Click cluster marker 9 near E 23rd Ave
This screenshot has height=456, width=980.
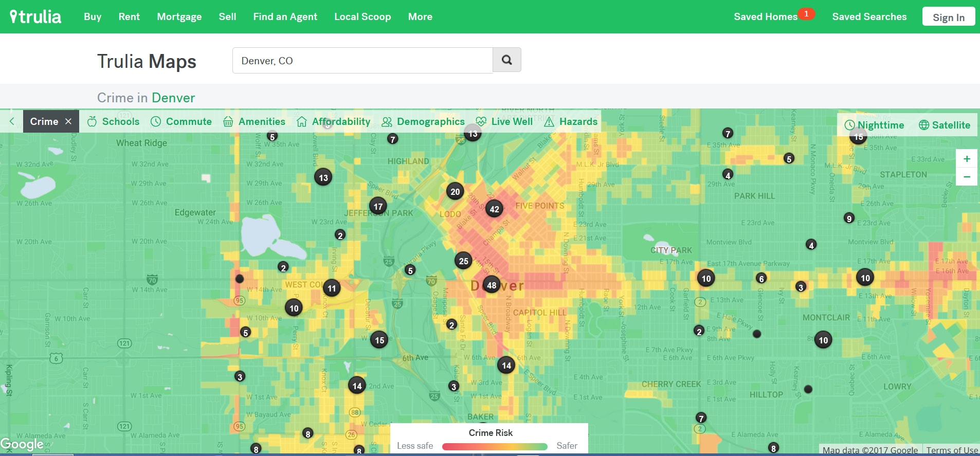[849, 218]
